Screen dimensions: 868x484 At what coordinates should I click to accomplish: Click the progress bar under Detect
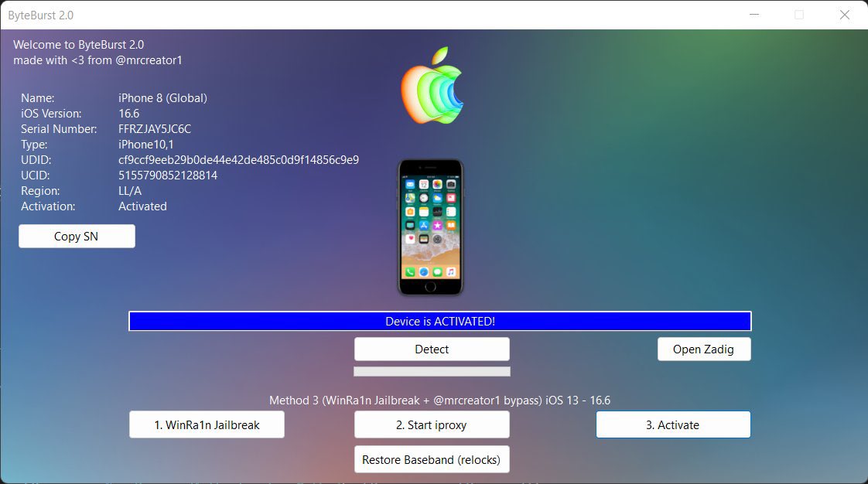tap(432, 372)
